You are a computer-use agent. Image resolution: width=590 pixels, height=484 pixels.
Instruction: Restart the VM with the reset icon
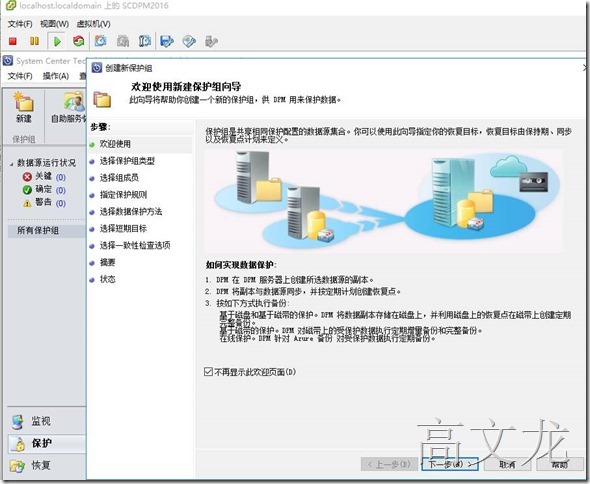click(x=79, y=41)
